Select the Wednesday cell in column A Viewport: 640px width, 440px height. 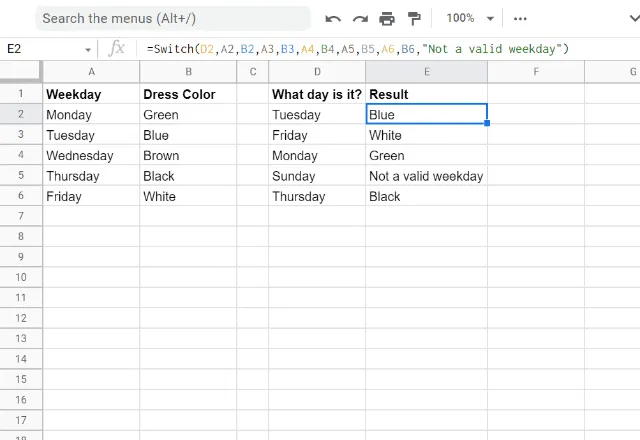[x=91, y=156]
